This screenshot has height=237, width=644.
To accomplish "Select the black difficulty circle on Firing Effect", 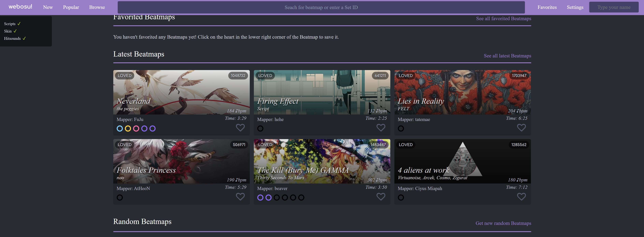I will tap(260, 128).
